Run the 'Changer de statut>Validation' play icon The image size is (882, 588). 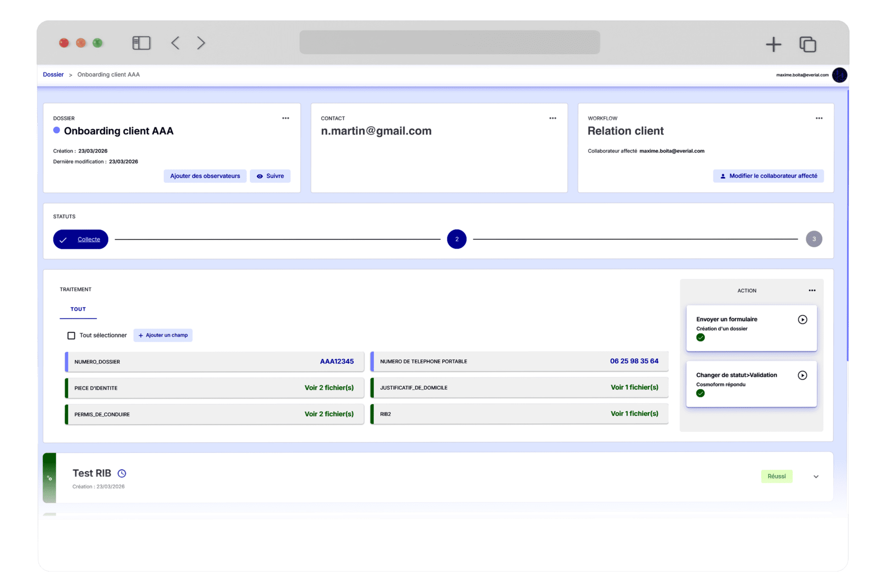coord(802,375)
